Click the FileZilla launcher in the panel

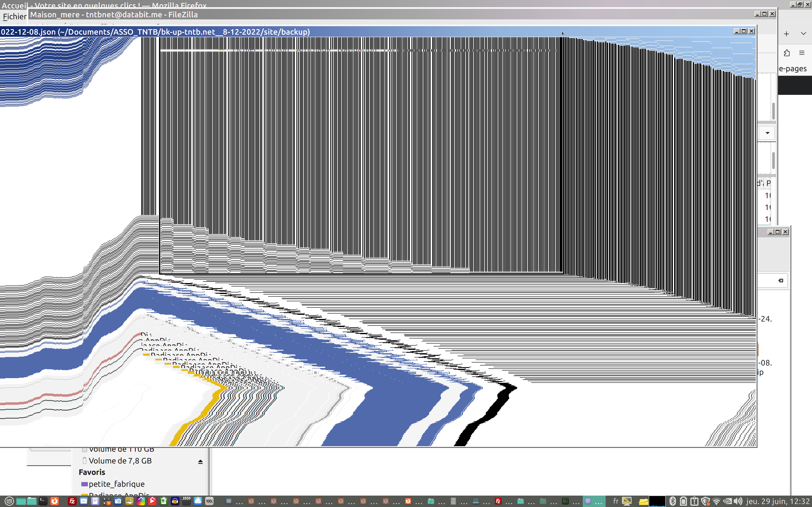click(x=72, y=501)
